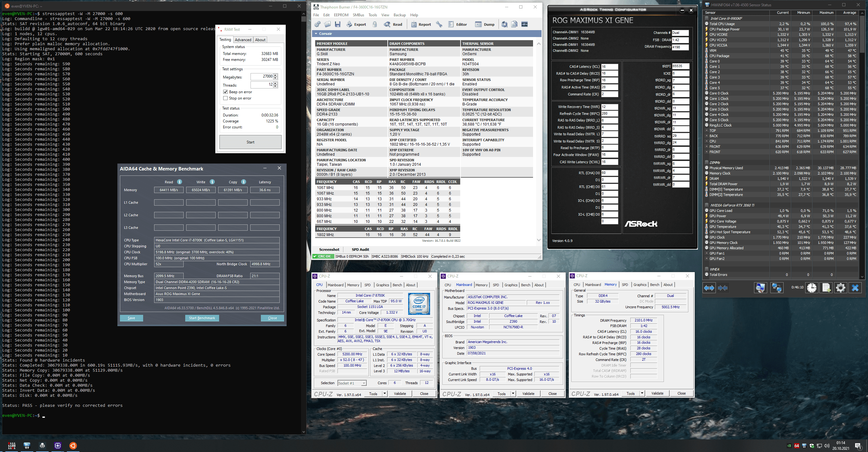Open Backup menu in Thaiphoon Burner
This screenshot has height=452, width=868.
pos(400,15)
